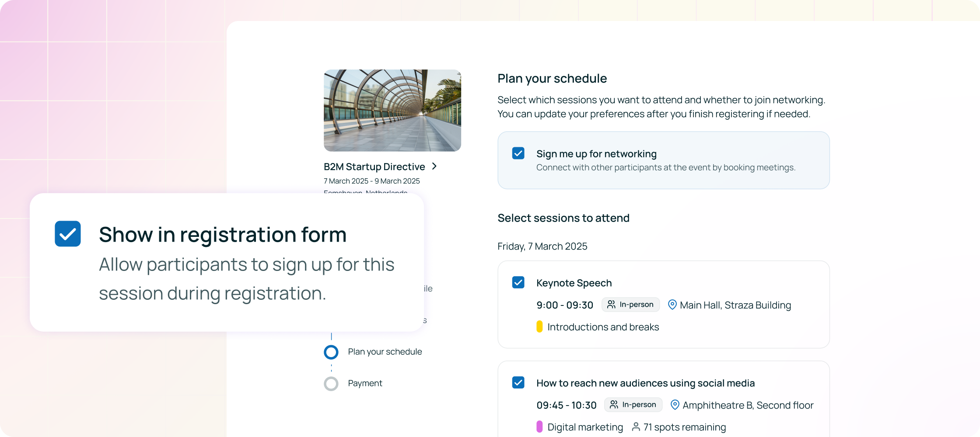Deselect the Keynote Speech session checkbox
Viewport: 980px width, 437px height.
coord(518,283)
